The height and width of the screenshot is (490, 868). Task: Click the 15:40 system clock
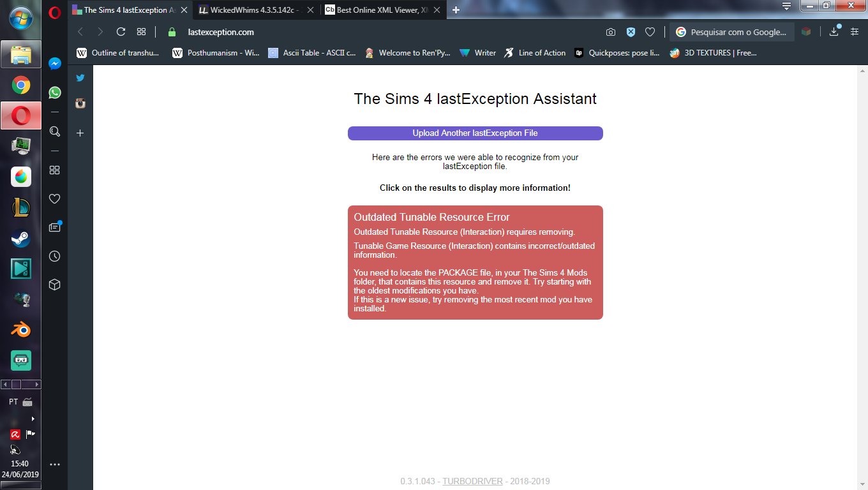(20, 464)
